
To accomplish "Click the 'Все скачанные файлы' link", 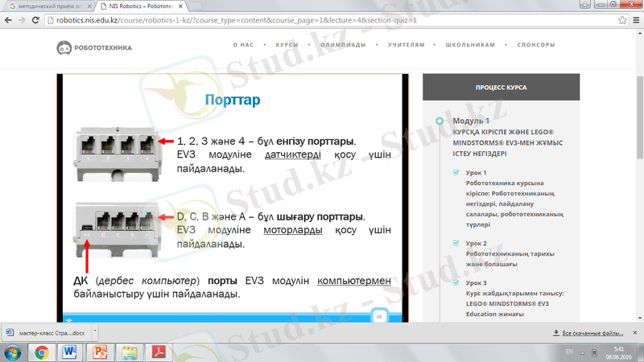I will 591,332.
